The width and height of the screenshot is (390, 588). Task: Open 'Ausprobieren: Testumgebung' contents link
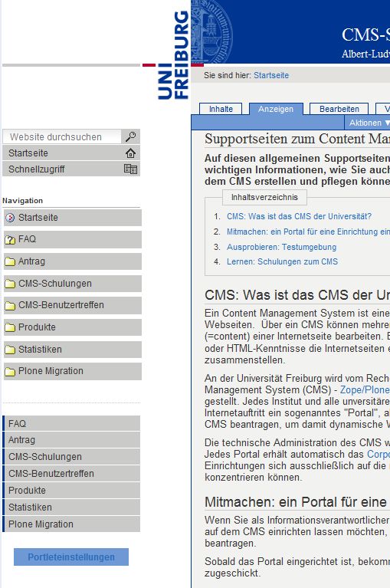(281, 247)
